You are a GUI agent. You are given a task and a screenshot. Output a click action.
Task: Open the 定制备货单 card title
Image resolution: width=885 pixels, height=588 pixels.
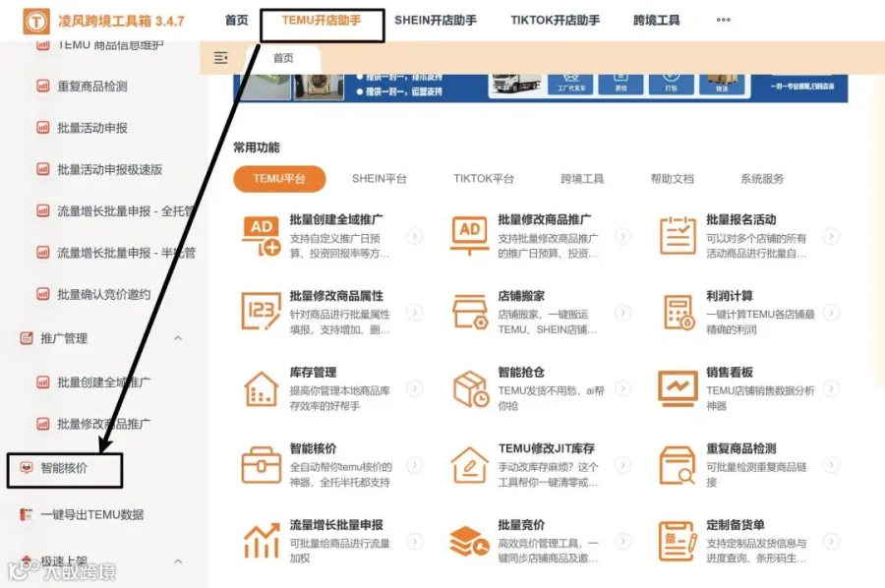[736, 525]
